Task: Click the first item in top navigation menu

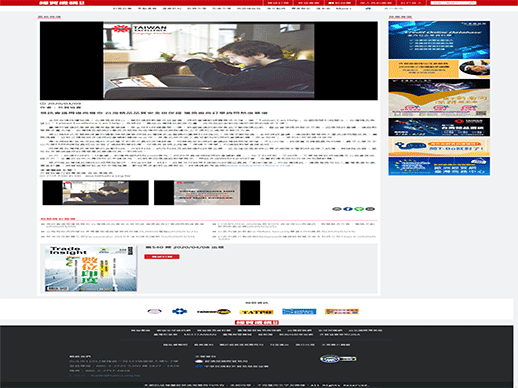Action: point(122,8)
